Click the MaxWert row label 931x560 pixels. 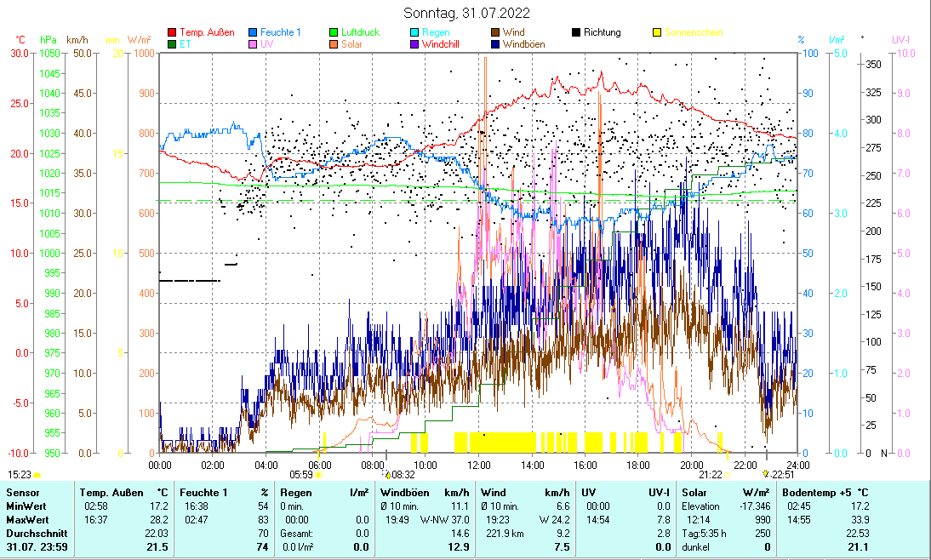pos(26,519)
